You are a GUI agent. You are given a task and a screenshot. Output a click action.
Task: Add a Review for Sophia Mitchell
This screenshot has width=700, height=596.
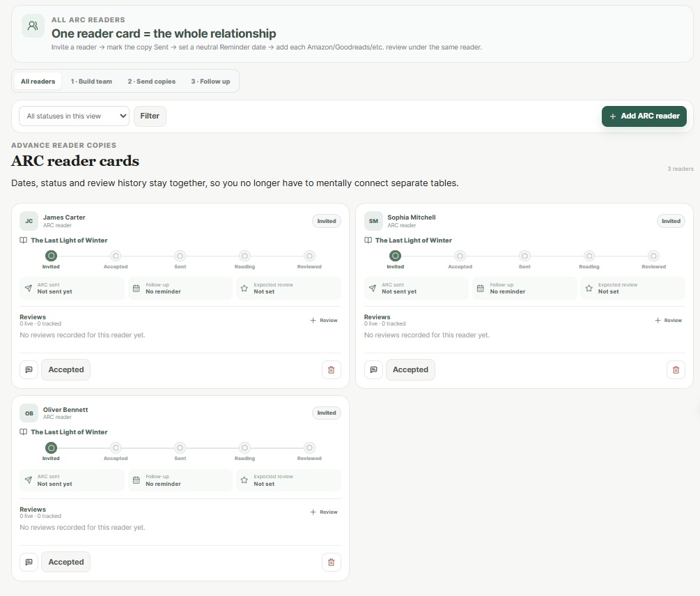click(668, 321)
